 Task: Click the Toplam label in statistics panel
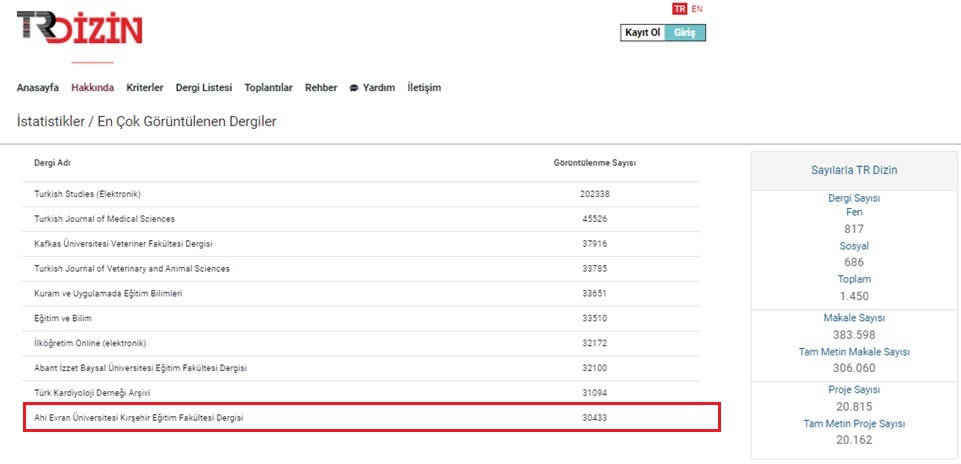coord(854,279)
